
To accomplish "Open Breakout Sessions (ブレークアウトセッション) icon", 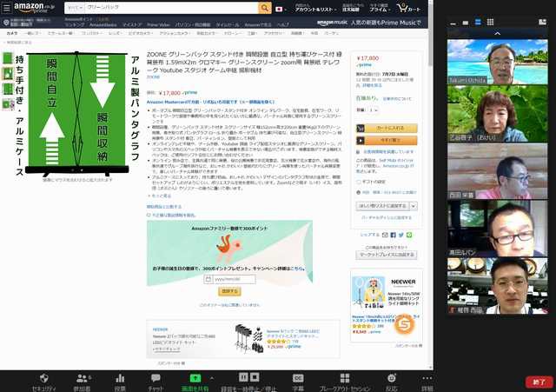I will coord(345,378).
